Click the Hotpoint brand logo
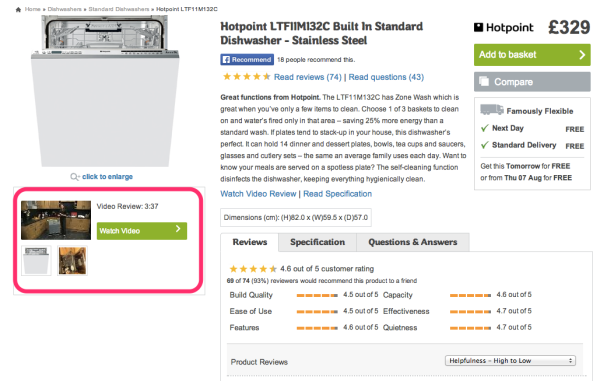 pos(503,28)
